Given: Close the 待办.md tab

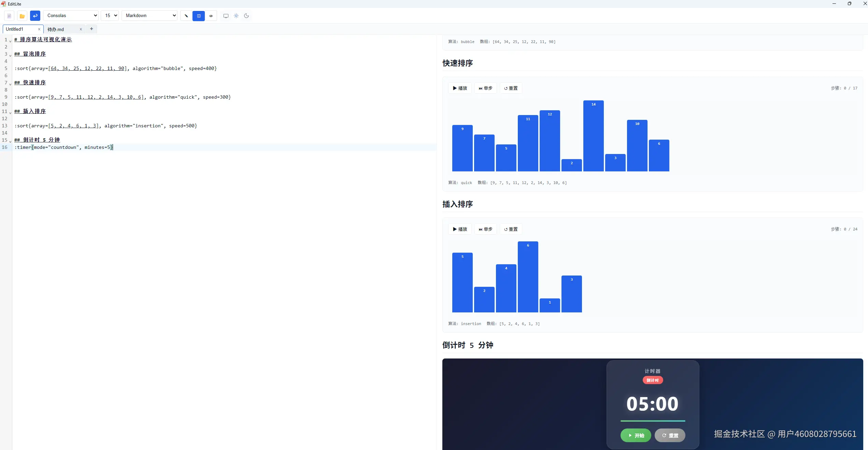Looking at the screenshot, I should (x=81, y=29).
